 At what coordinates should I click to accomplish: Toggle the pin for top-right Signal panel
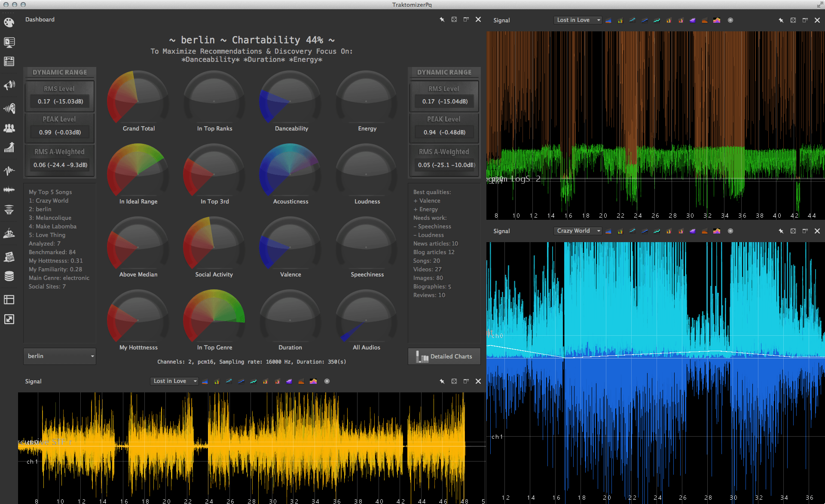[781, 20]
